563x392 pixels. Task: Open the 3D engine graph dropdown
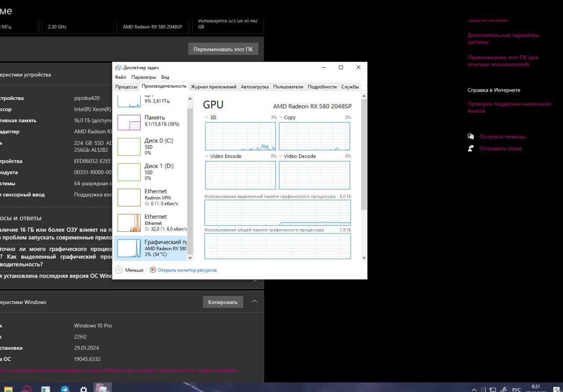click(x=208, y=117)
